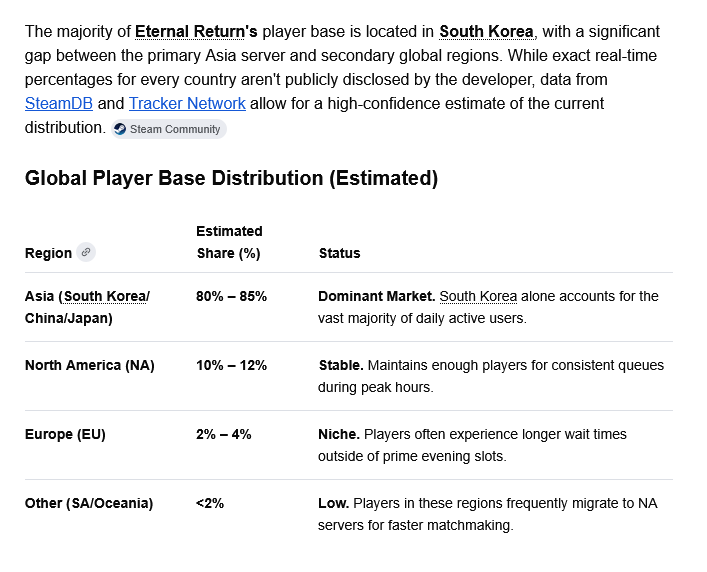Click South Korea in Asia region cell
This screenshot has width=707, height=572.
coord(106,297)
